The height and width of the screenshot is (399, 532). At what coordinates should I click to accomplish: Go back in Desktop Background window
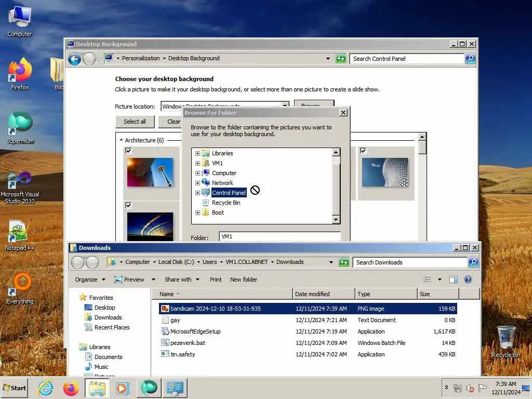tap(74, 59)
